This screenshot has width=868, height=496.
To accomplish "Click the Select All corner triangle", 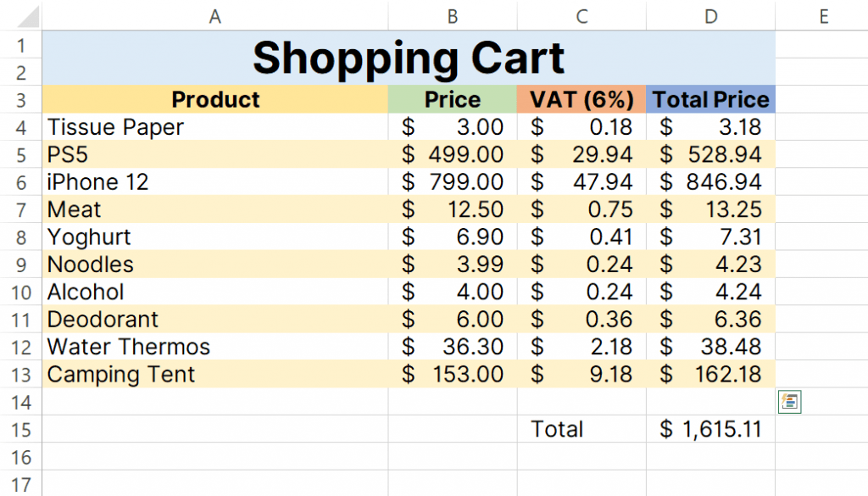I will (28, 16).
